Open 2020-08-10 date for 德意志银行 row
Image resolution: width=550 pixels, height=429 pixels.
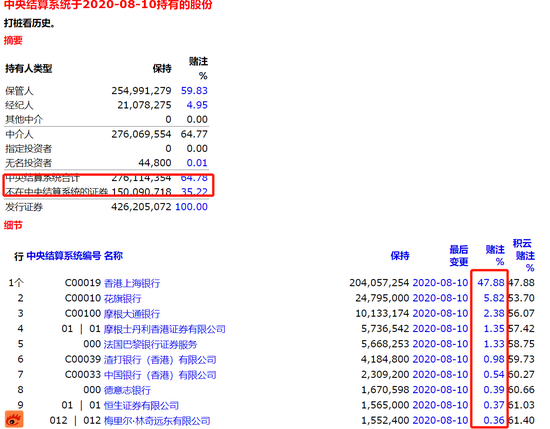(440, 390)
